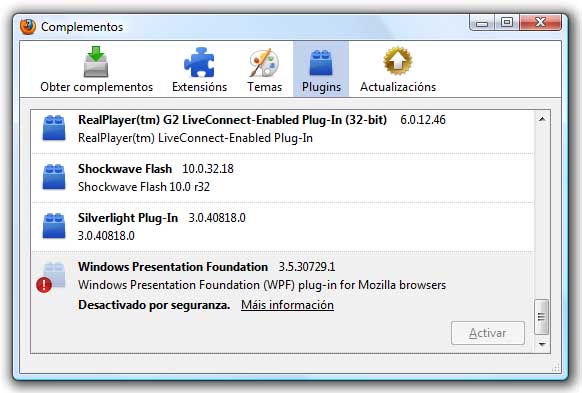Image resolution: width=582 pixels, height=393 pixels.
Task: Click the 'Shockwave Flash 10.0 r32' description
Action: click(144, 187)
